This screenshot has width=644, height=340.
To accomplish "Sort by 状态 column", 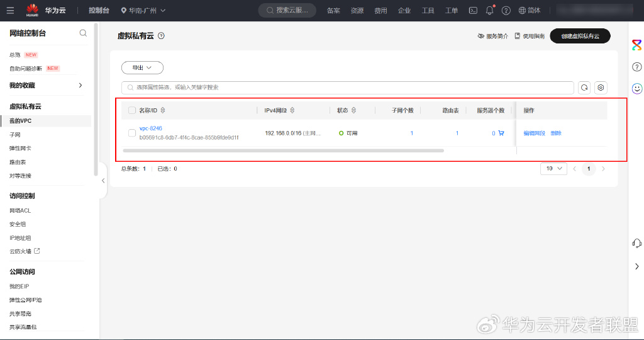I will pos(353,110).
